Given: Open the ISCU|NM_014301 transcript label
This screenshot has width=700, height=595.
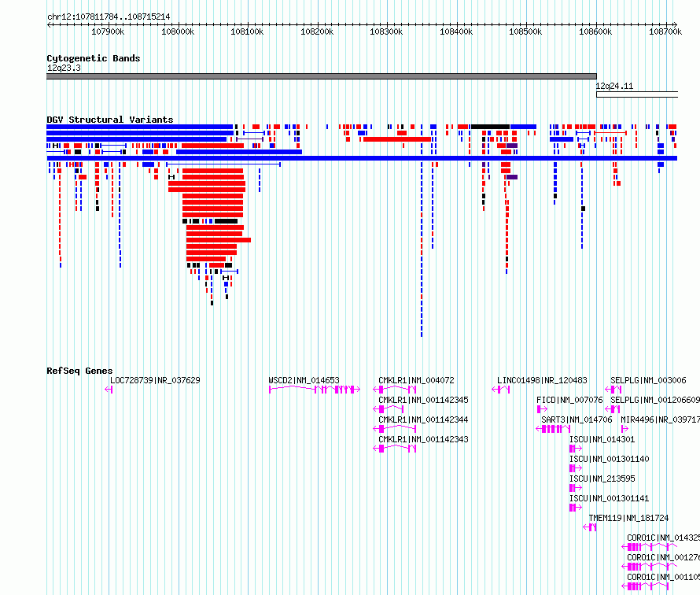Looking at the screenshot, I should (602, 439).
